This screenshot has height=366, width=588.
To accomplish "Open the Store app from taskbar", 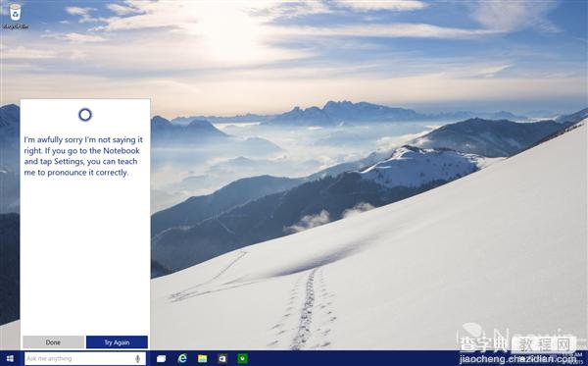I will pyautogui.click(x=222, y=358).
